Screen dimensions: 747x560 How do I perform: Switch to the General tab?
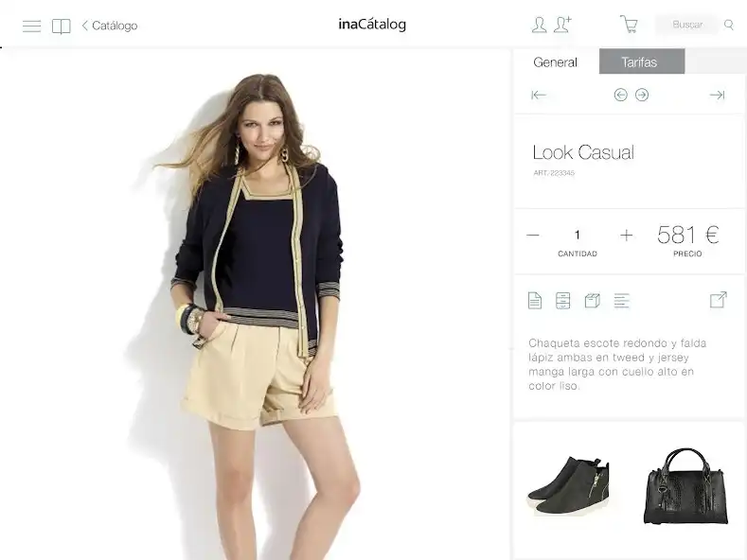click(x=555, y=61)
